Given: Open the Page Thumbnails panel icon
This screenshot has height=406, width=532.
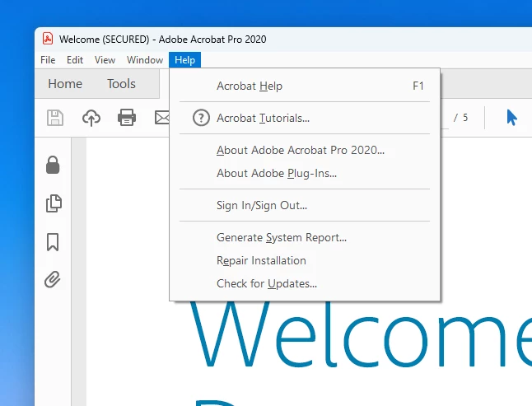Looking at the screenshot, I should [x=54, y=203].
